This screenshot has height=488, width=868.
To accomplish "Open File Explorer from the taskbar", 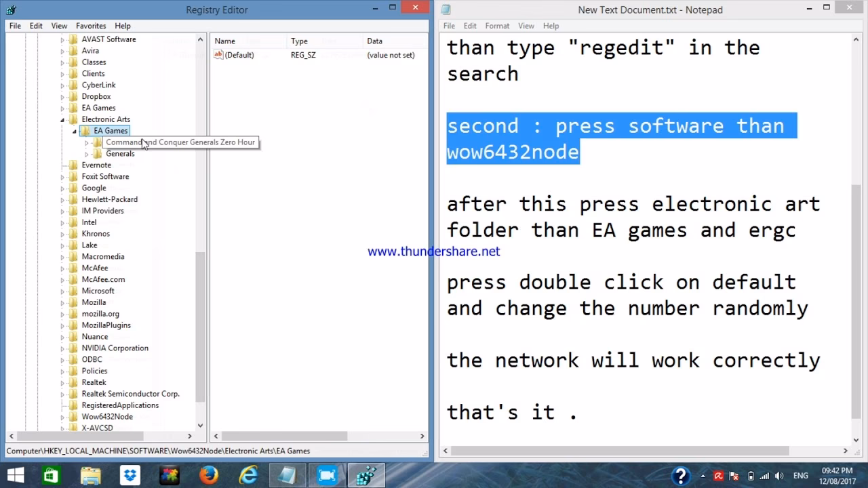I will click(90, 475).
